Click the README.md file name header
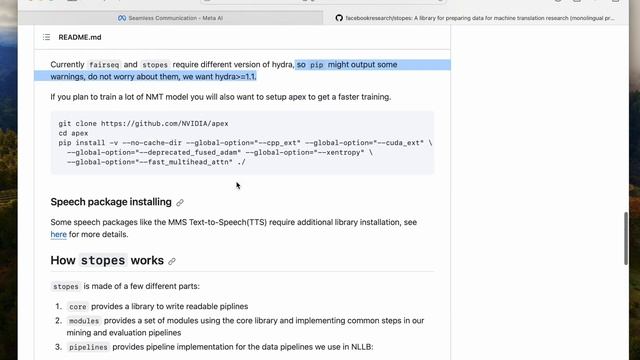Viewport: 640px width, 360px height. point(80,37)
